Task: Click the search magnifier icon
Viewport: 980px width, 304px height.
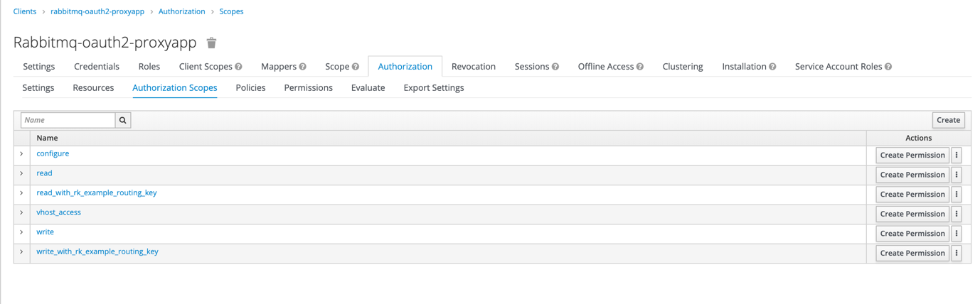Action: tap(123, 120)
